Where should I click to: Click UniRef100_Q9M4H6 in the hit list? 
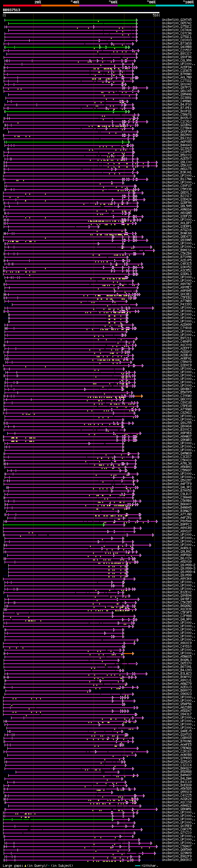pyautogui.click(x=177, y=94)
